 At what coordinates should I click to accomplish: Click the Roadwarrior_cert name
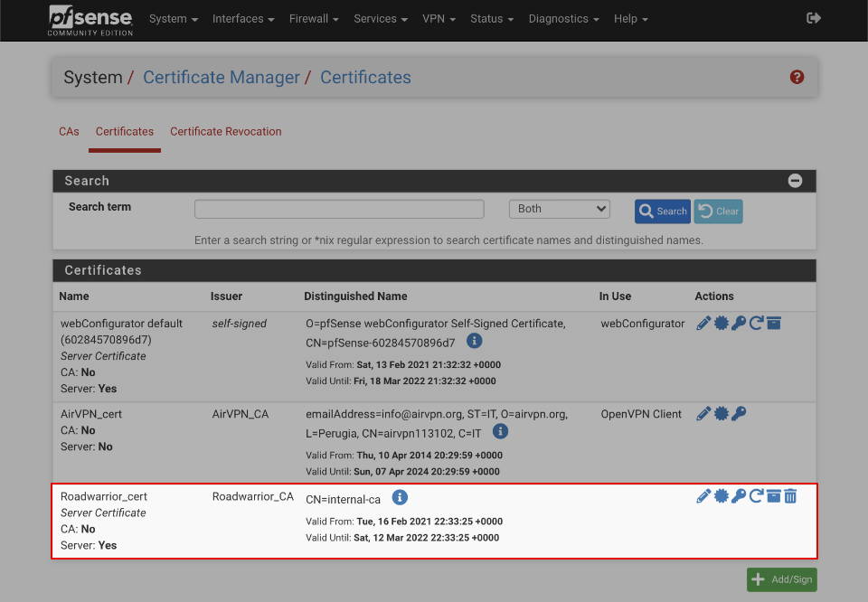coord(104,496)
